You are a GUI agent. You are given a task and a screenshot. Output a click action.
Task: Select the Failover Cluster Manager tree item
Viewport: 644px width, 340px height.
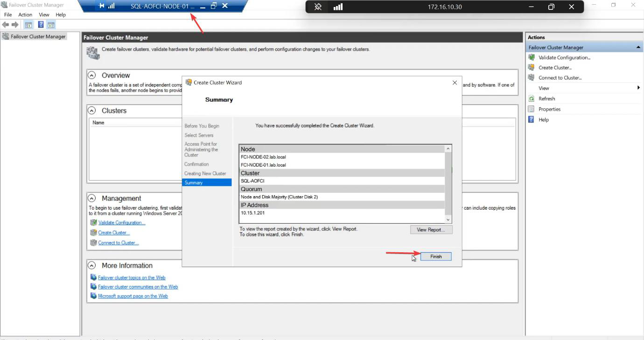click(x=38, y=36)
